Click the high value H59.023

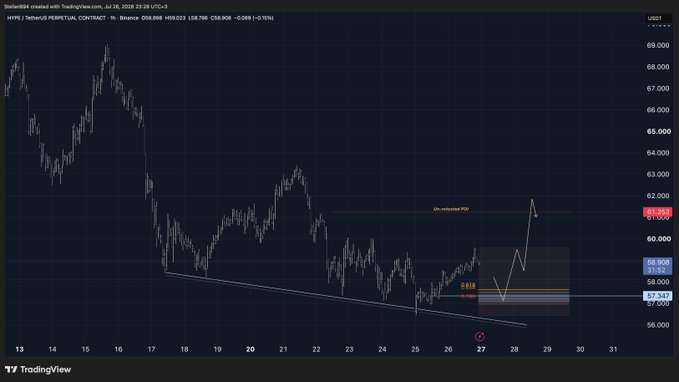(x=175, y=18)
